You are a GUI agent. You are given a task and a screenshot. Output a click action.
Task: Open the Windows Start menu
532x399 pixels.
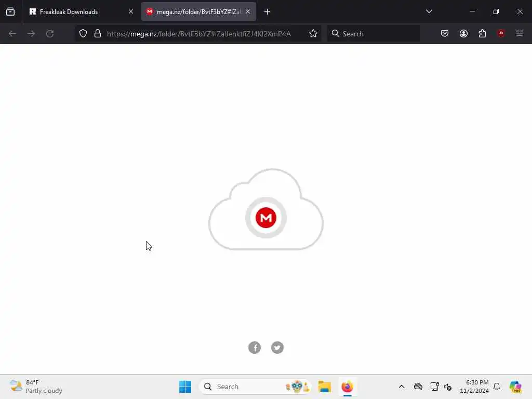pyautogui.click(x=185, y=387)
